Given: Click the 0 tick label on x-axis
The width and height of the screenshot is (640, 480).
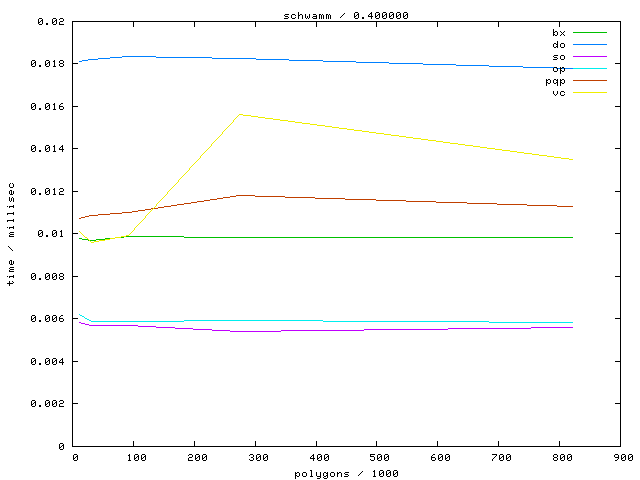Looking at the screenshot, I should pos(75,457).
